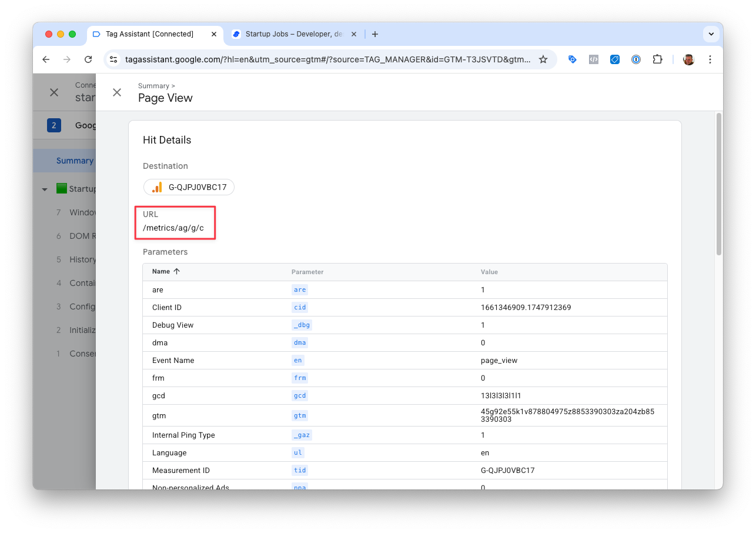Image resolution: width=756 pixels, height=533 pixels.
Task: Click the sort ascending arrow beside Name
Action: [177, 272]
